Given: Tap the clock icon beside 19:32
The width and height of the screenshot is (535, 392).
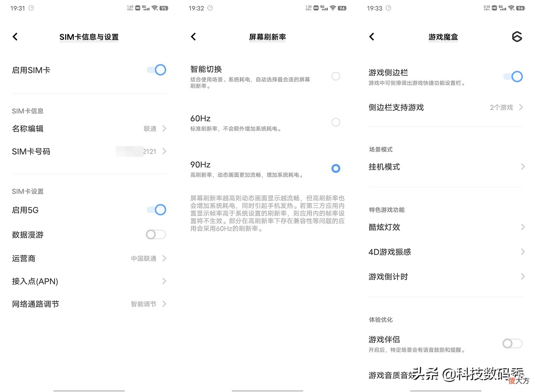Looking at the screenshot, I should tap(210, 8).
